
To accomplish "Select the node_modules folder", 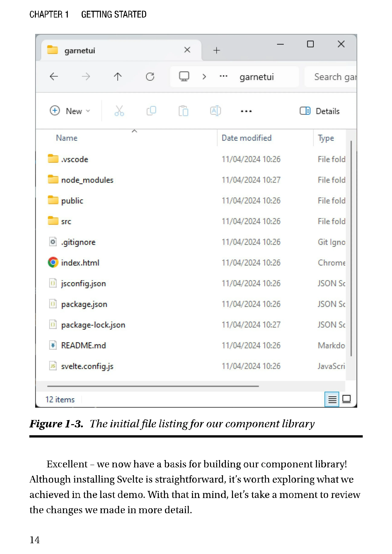I will coord(87,180).
